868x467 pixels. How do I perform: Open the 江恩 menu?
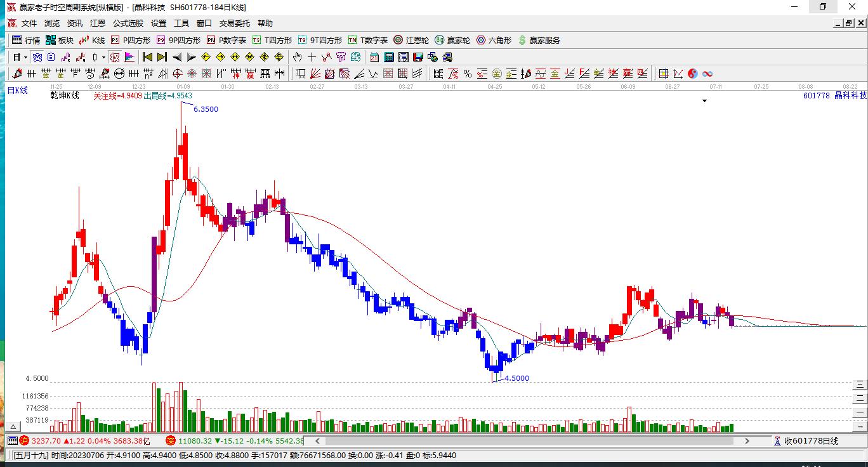pyautogui.click(x=98, y=23)
